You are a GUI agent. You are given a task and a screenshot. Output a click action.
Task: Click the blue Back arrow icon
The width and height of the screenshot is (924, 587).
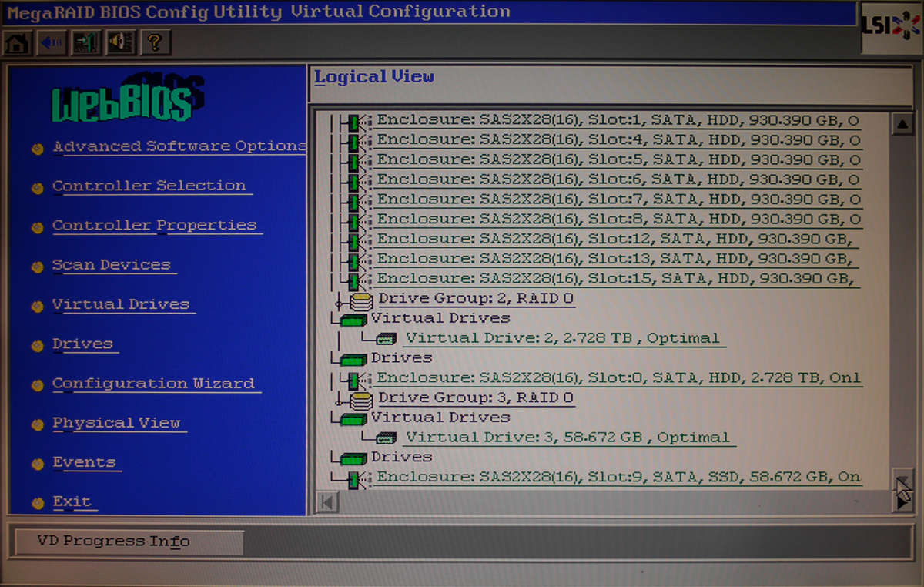49,42
